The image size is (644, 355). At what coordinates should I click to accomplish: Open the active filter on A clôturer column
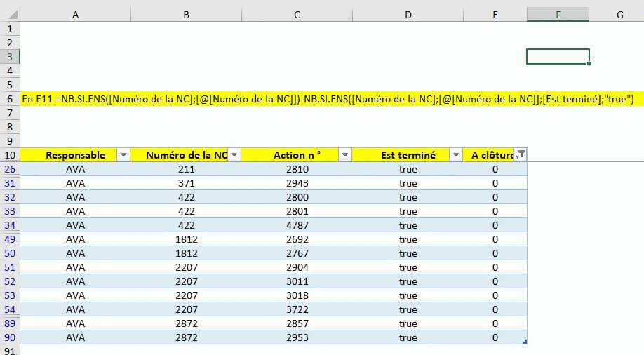[520, 154]
